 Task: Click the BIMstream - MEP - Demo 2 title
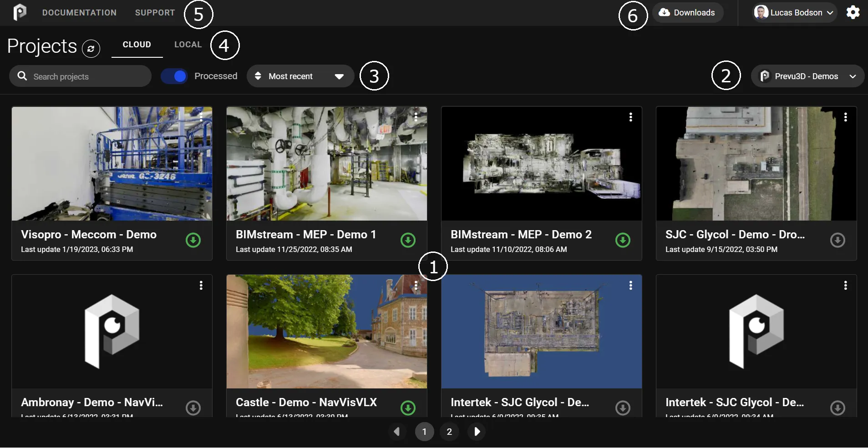pyautogui.click(x=521, y=235)
